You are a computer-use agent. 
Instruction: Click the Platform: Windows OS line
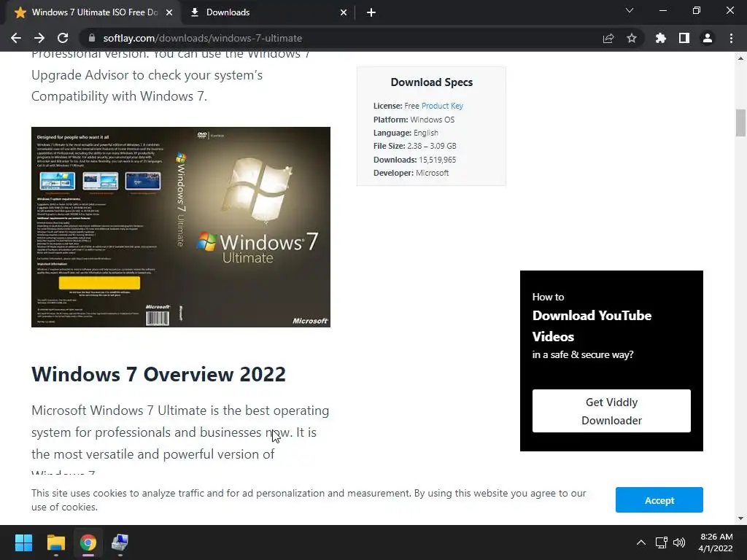tap(414, 120)
